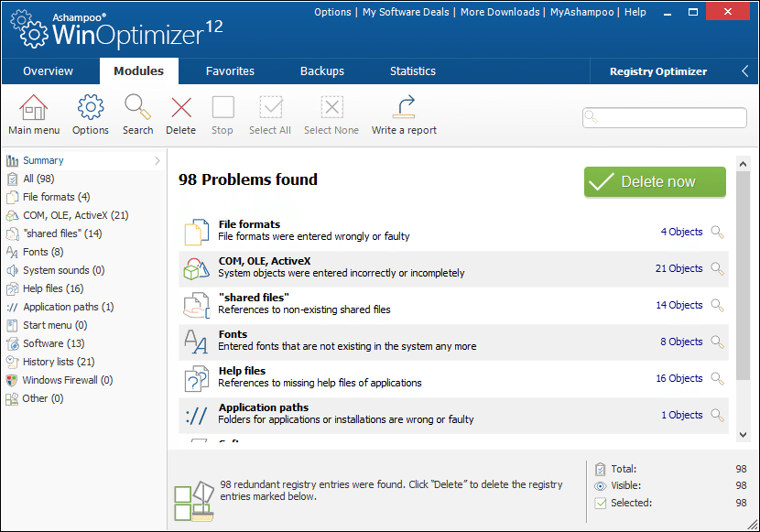Click the red Delete X icon
The width and height of the screenshot is (760, 532).
coord(181,107)
